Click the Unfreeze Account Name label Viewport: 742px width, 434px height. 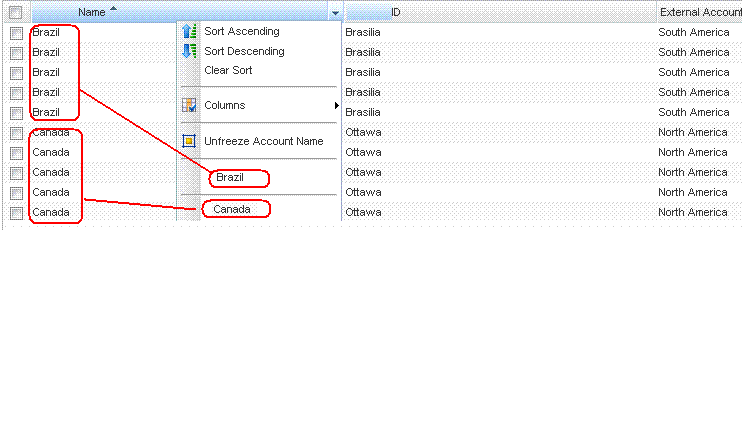click(263, 141)
